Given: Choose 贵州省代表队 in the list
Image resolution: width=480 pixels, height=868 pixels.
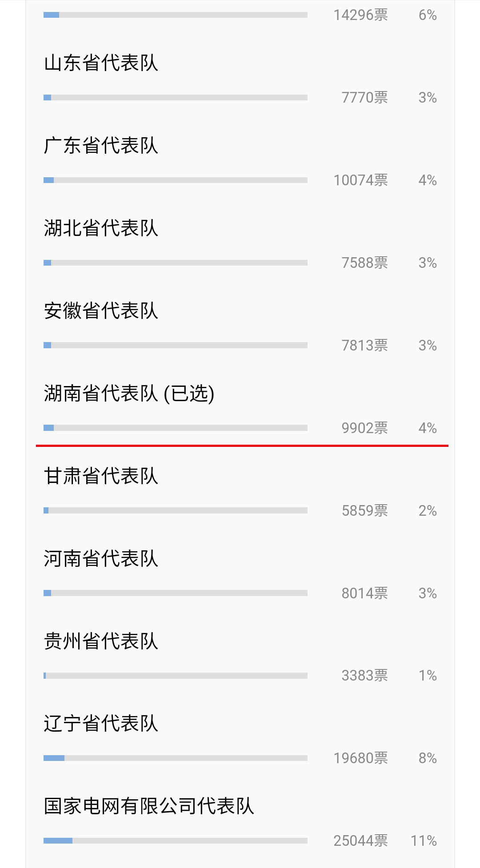Looking at the screenshot, I should [101, 641].
